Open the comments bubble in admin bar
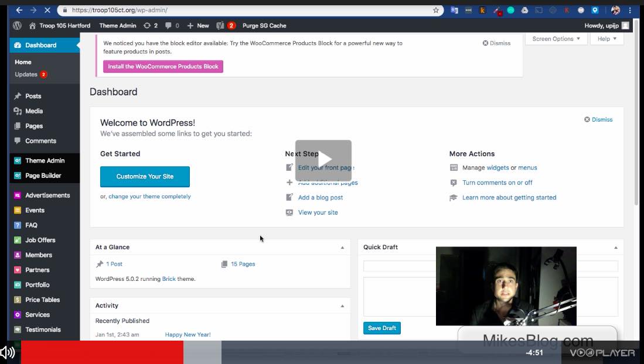Viewport: 644px width, 364px height. pyautogui.click(x=172, y=25)
